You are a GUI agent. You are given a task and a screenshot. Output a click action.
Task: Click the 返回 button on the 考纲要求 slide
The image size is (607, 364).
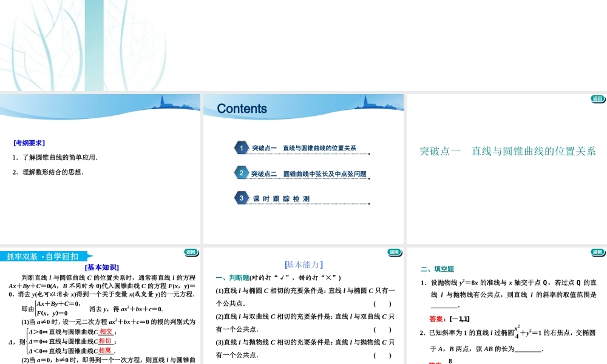point(191,98)
